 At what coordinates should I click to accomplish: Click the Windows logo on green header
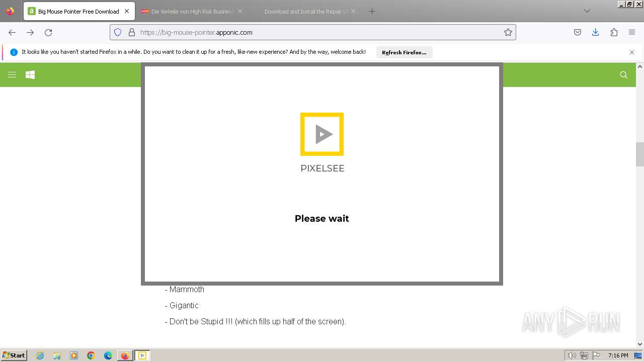click(x=30, y=74)
